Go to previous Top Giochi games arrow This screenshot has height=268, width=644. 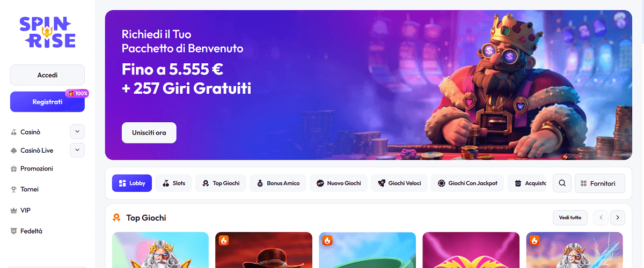[x=601, y=218]
